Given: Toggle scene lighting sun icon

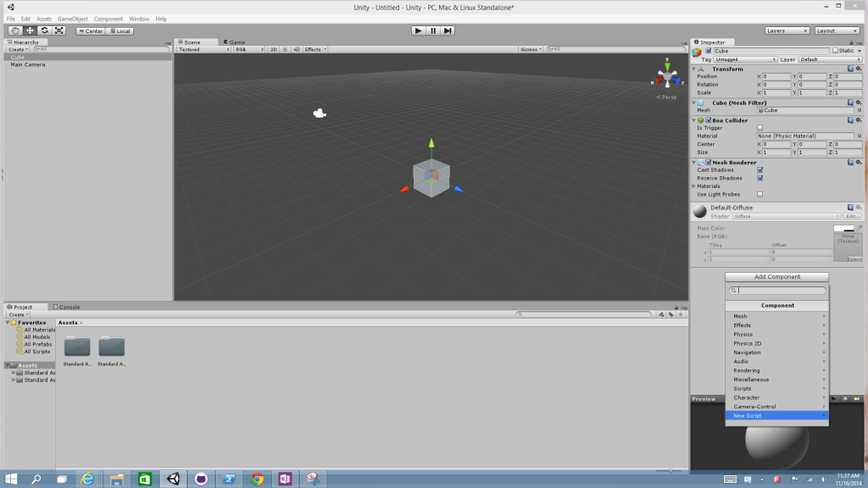Looking at the screenshot, I should pyautogui.click(x=285, y=49).
